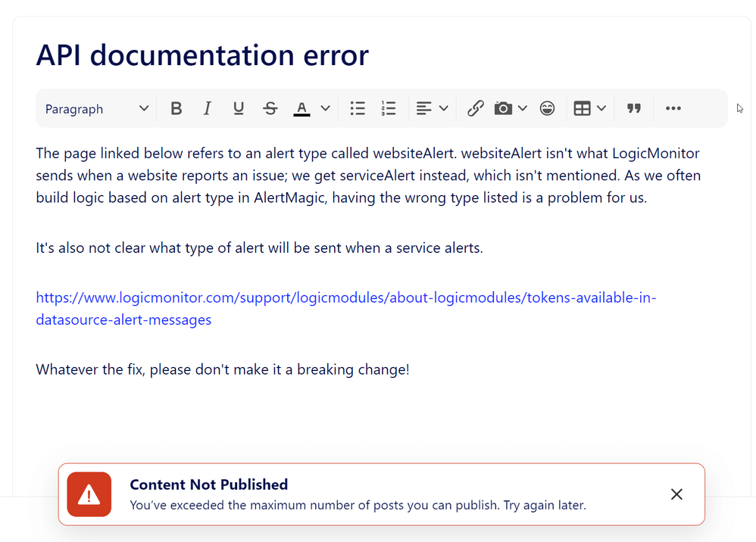Viewport: 756px width, 542px height.
Task: Insert a block quote
Action: point(634,108)
